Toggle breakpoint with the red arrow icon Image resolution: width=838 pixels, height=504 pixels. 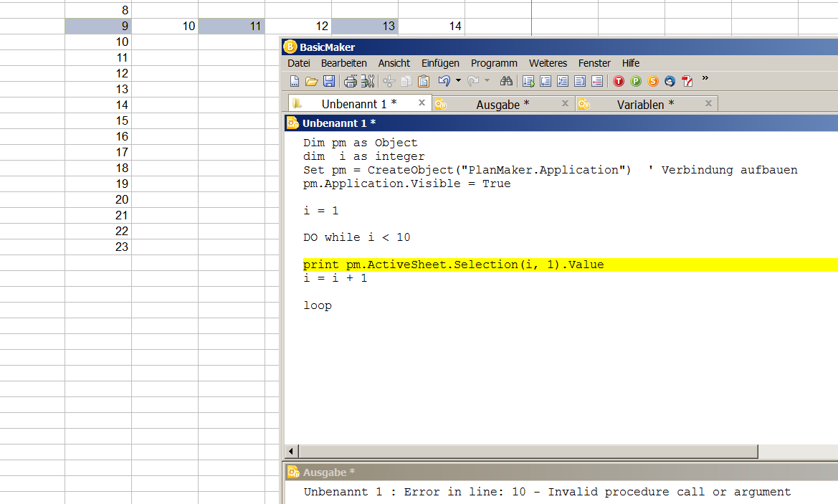pyautogui.click(x=597, y=81)
